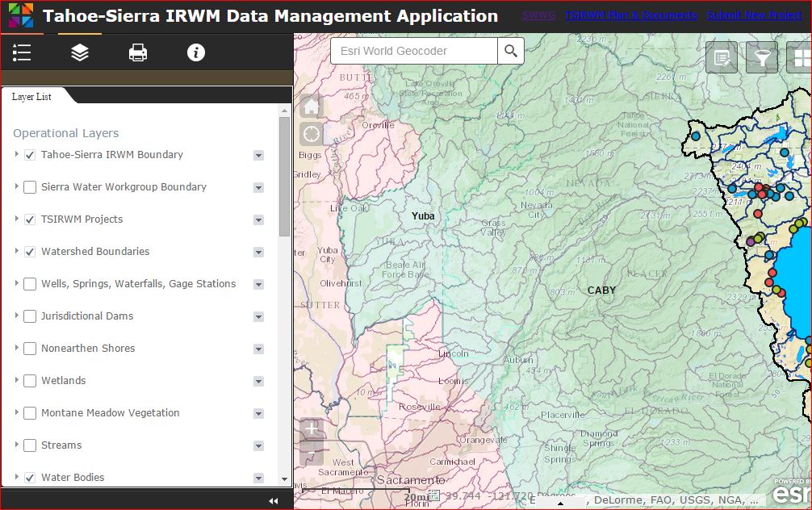Select the Layer List tab
Viewport: 812px width, 510px height.
[x=31, y=97]
